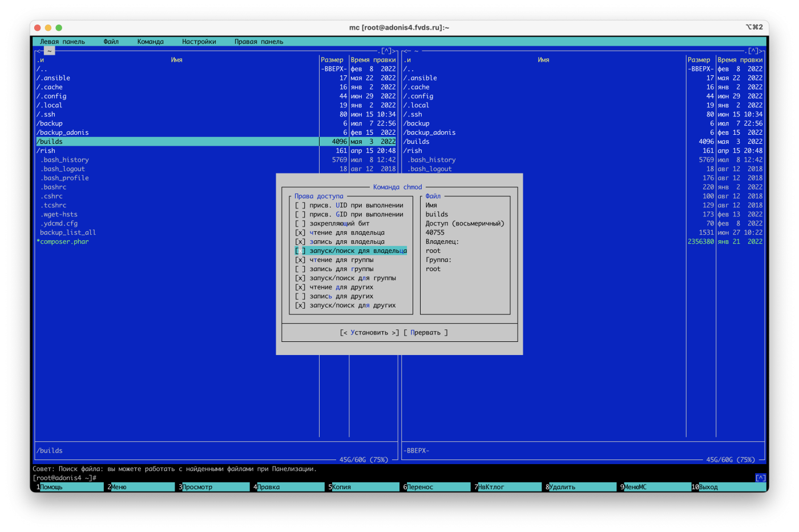This screenshot has height=532, width=799.
Task: Select /backup_adonis directory in right panel
Action: (x=583, y=133)
